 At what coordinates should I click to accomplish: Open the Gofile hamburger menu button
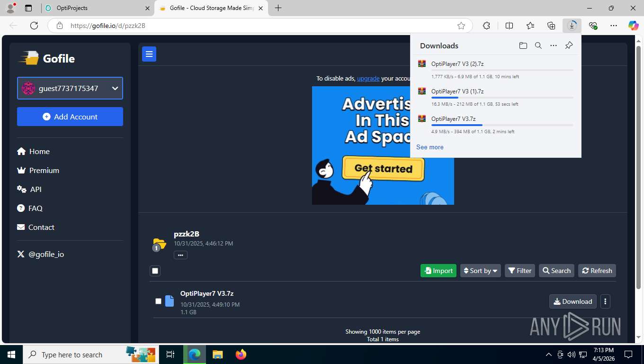[x=149, y=55]
